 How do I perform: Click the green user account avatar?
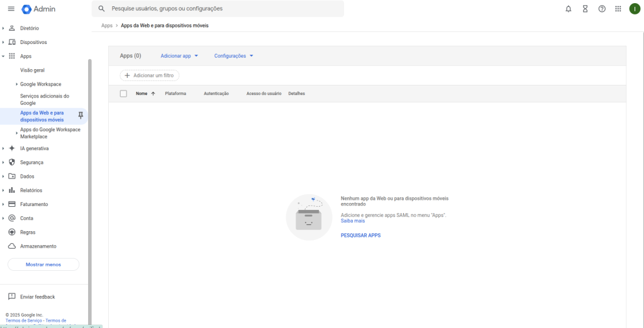click(x=635, y=9)
